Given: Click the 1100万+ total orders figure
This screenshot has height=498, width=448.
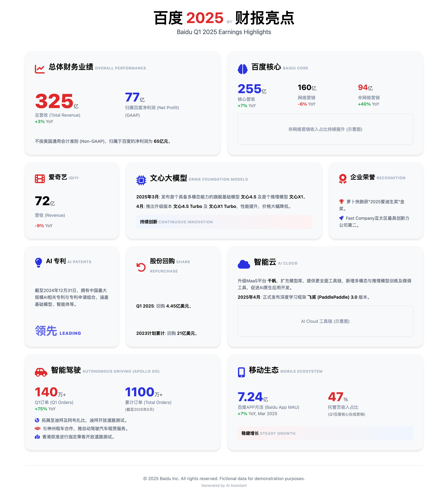Looking at the screenshot, I should (144, 392).
